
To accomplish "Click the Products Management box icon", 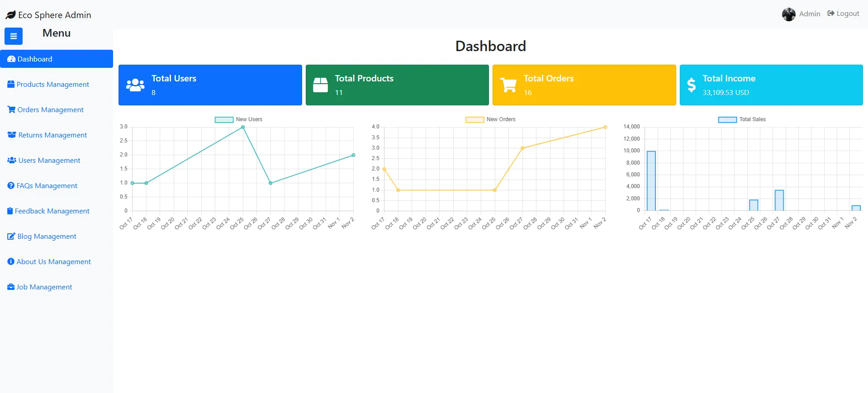I will tap(11, 84).
